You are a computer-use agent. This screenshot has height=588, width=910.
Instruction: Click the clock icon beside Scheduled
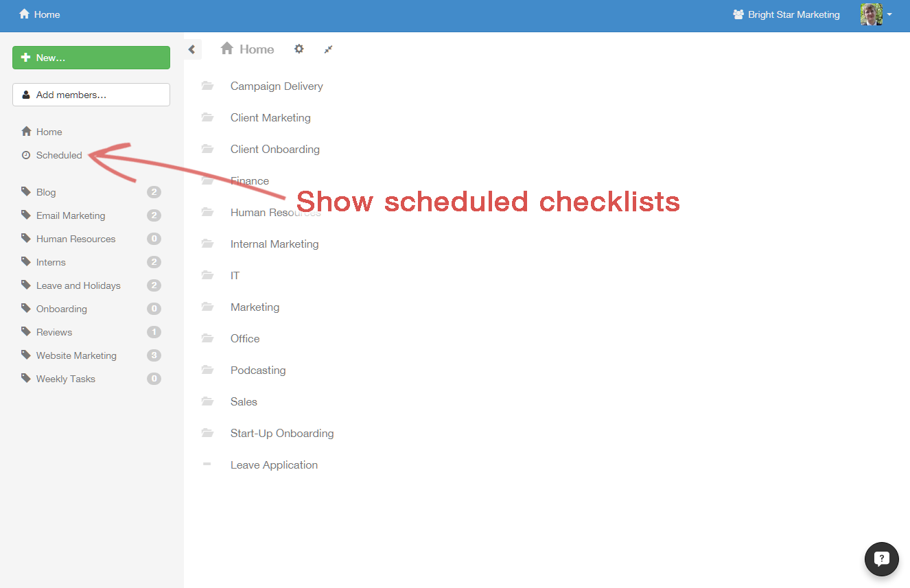pyautogui.click(x=26, y=155)
